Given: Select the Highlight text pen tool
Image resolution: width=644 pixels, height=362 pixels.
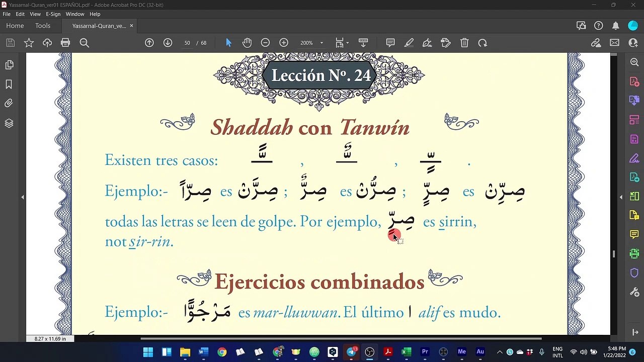Looking at the screenshot, I should click(409, 43).
